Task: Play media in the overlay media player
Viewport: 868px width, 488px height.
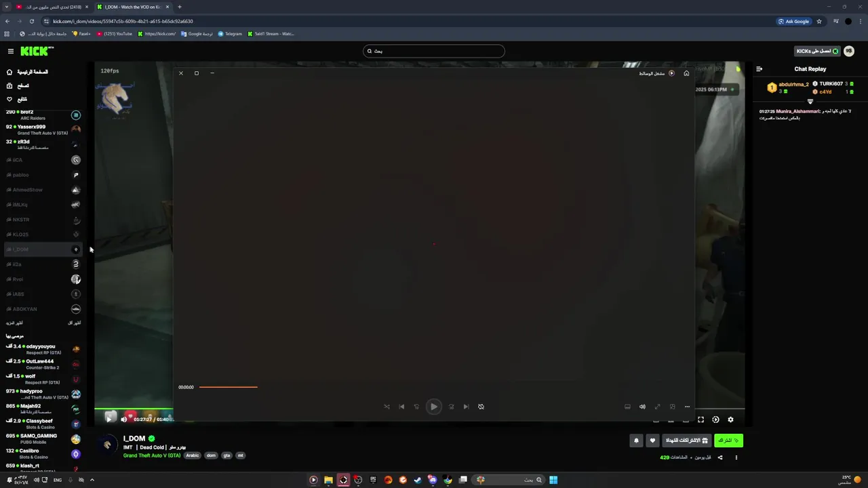Action: click(434, 407)
